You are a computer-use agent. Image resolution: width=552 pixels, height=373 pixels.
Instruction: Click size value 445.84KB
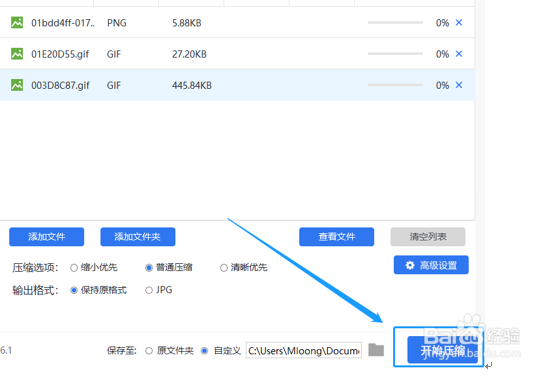[192, 86]
